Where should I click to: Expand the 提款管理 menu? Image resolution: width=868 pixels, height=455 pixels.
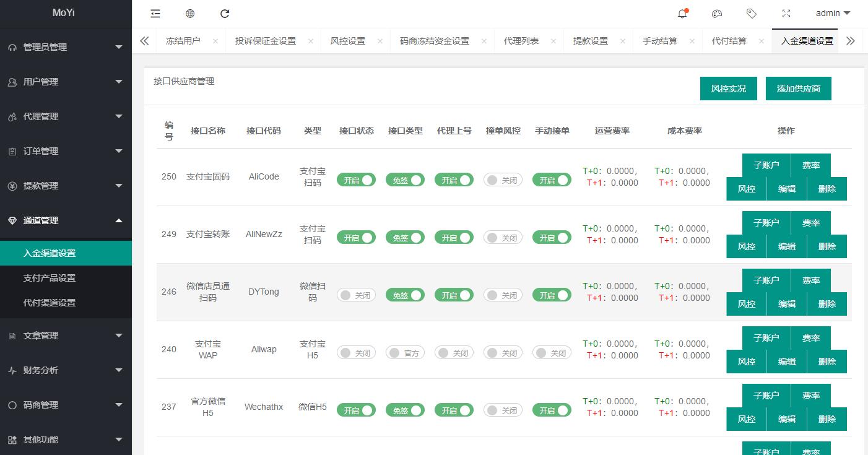(x=119, y=186)
